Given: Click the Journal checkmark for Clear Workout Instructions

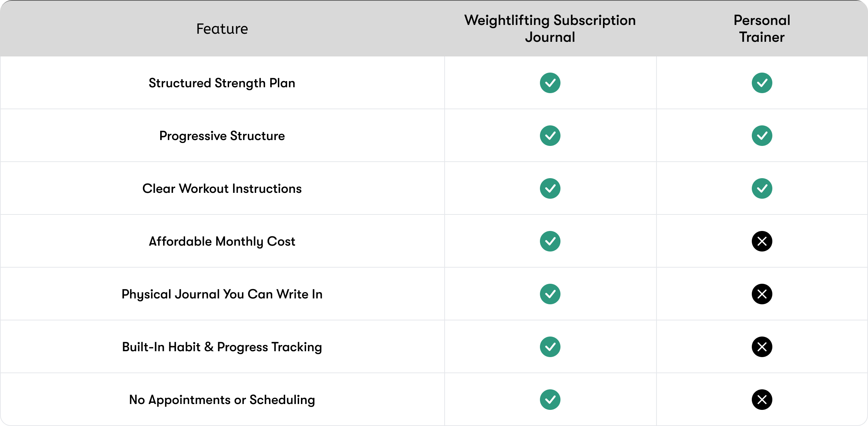Looking at the screenshot, I should click(550, 188).
